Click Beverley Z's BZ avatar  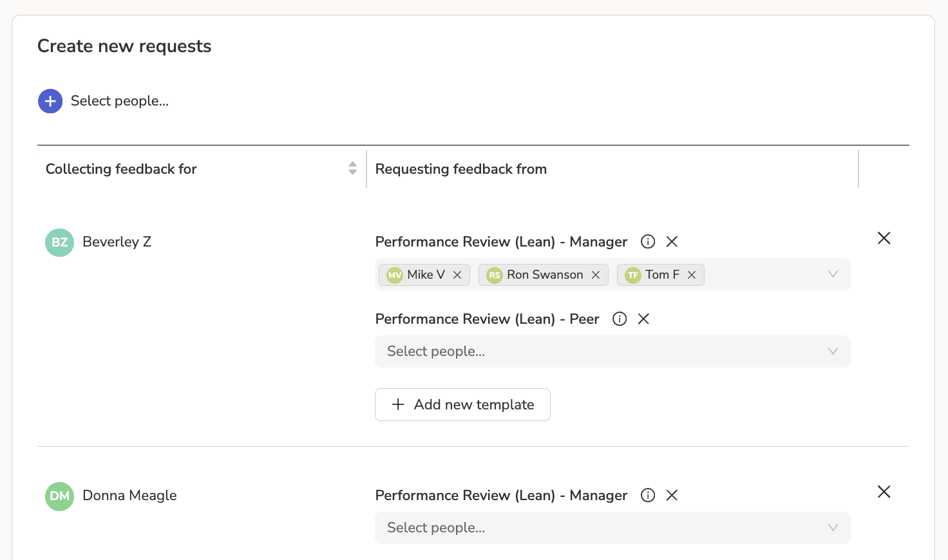click(x=59, y=242)
